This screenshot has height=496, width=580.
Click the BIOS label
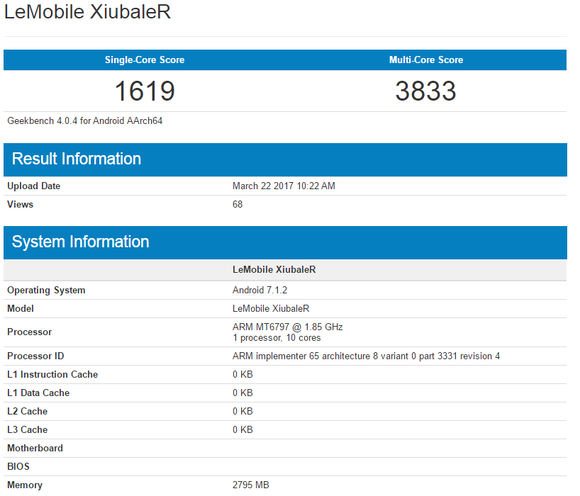[18, 467]
